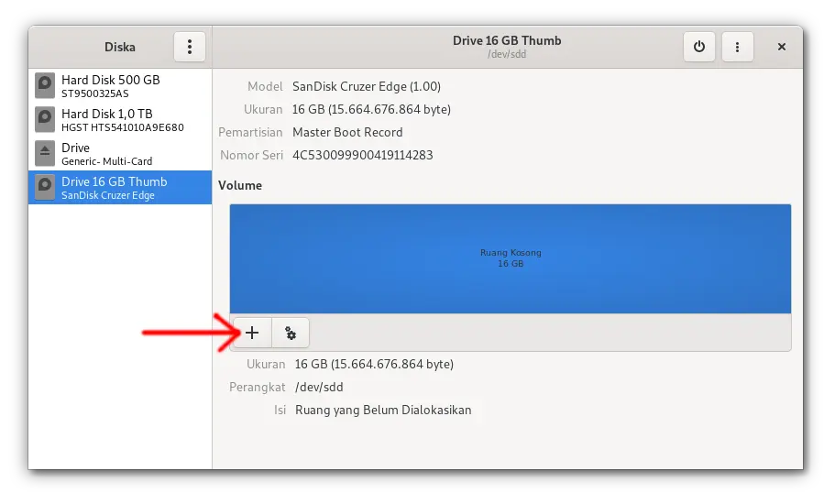835x504 pixels.
Task: Click the Diska sidebar title
Action: 120,47
